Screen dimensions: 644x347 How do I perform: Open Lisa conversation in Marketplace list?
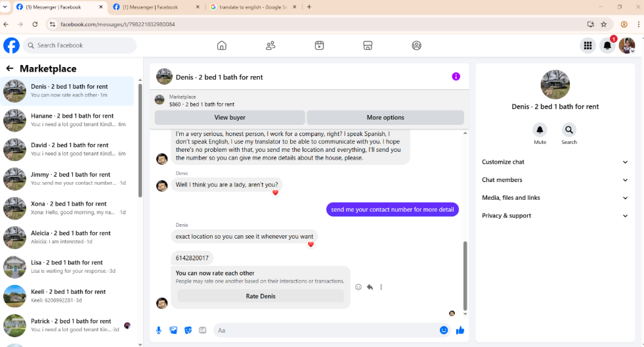pos(68,267)
